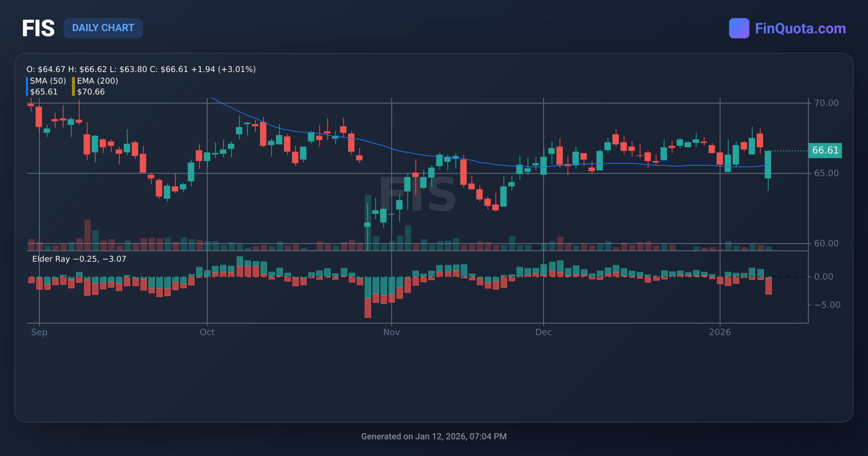
Task: Click the EMA (200) gold legend marker
Action: tap(73, 86)
